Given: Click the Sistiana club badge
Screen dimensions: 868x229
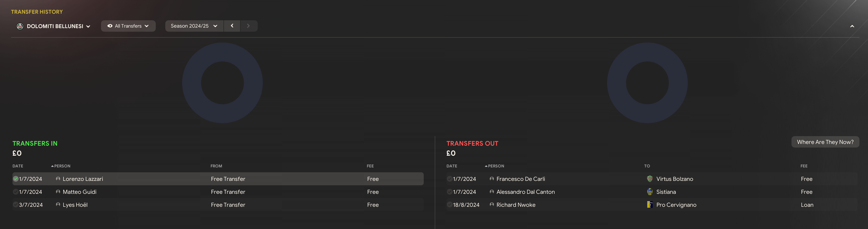Looking at the screenshot, I should pos(650,192).
